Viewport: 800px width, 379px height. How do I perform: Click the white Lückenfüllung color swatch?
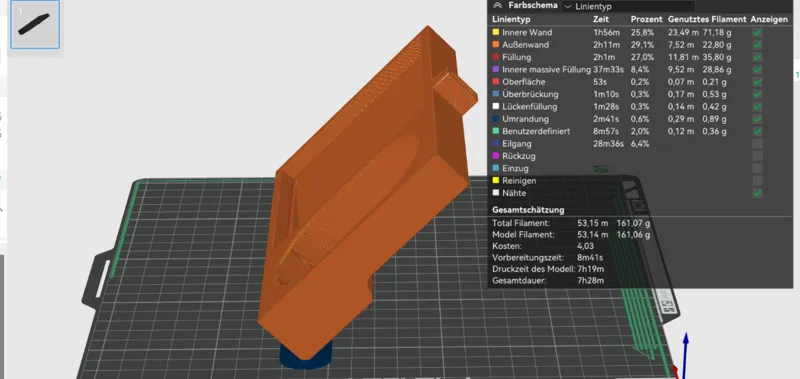click(495, 107)
